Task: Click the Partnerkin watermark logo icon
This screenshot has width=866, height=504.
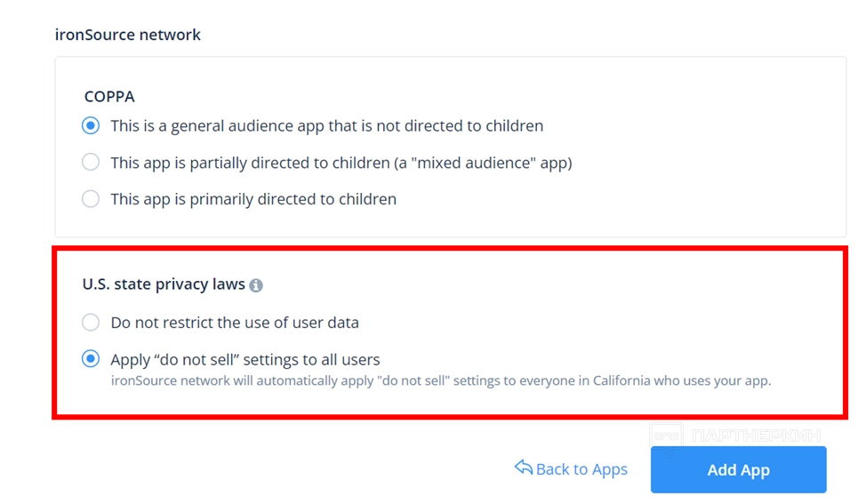Action: coord(667,436)
